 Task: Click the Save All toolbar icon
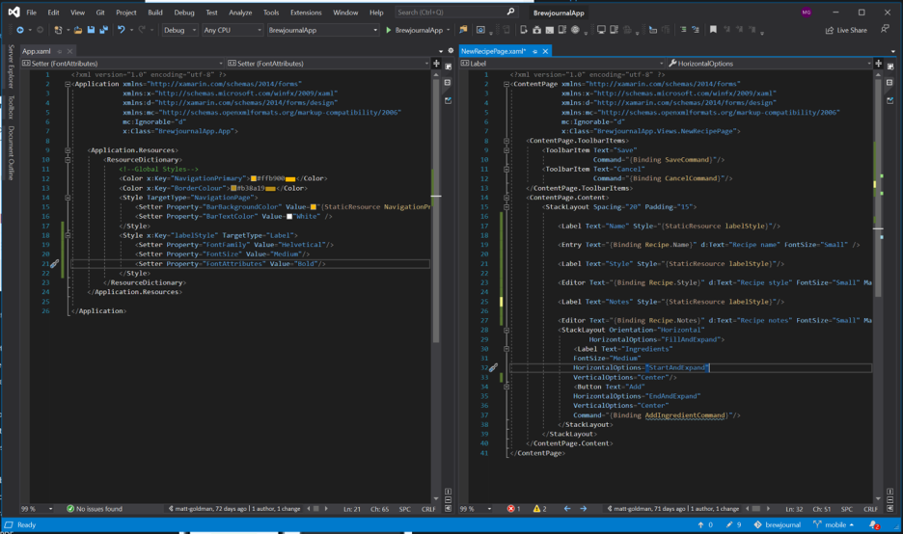pos(103,30)
